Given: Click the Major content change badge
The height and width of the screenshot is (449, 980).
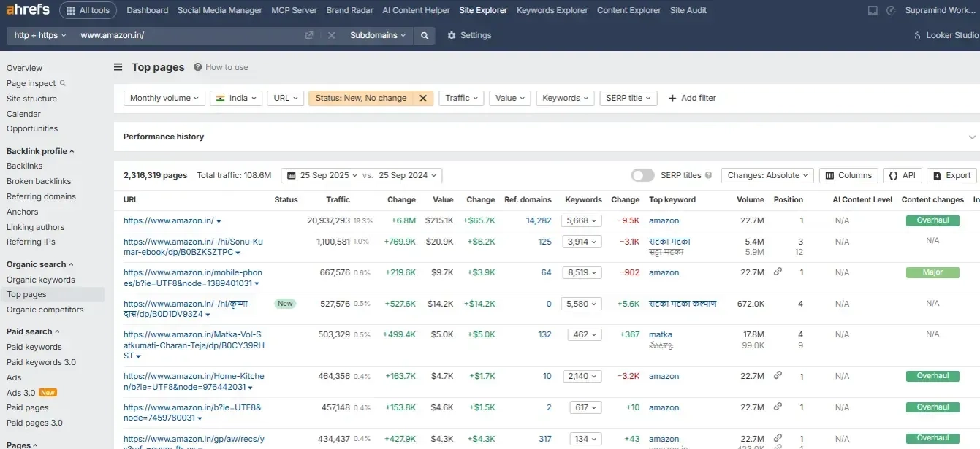Looking at the screenshot, I should point(932,272).
